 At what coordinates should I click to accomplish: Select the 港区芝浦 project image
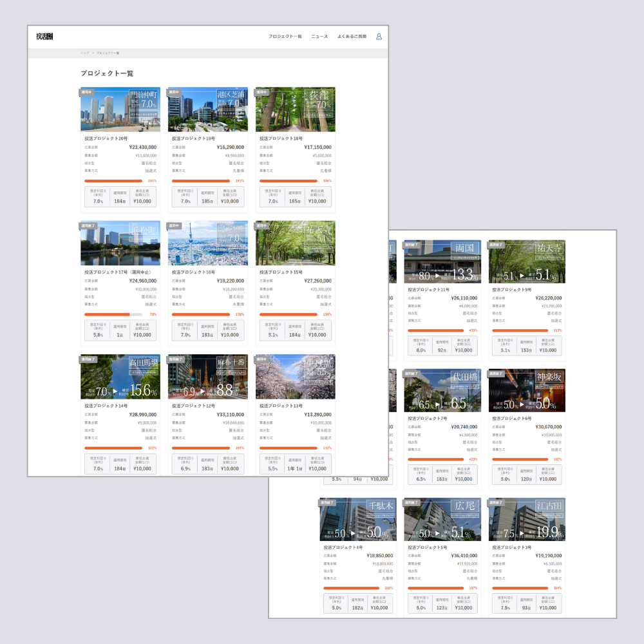207,109
